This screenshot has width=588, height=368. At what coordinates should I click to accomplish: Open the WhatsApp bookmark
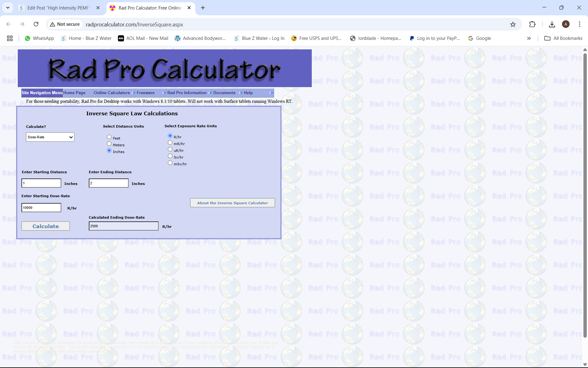pyautogui.click(x=39, y=38)
